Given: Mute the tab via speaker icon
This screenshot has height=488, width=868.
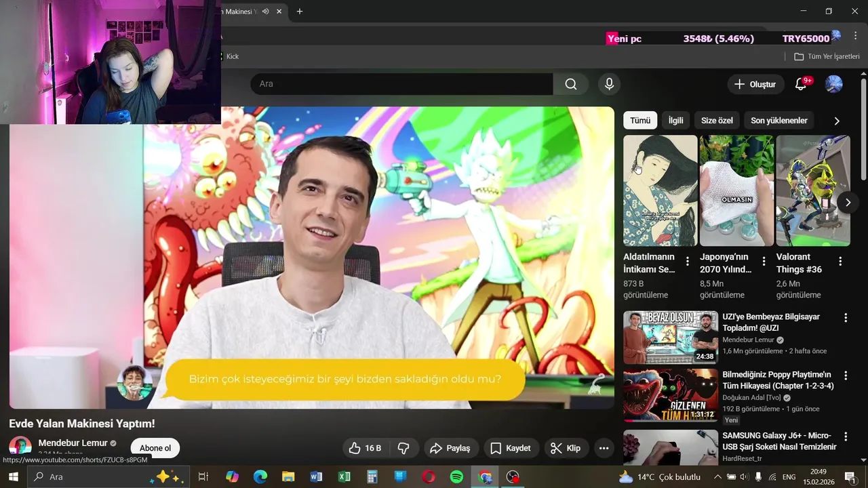Looking at the screenshot, I should [266, 12].
